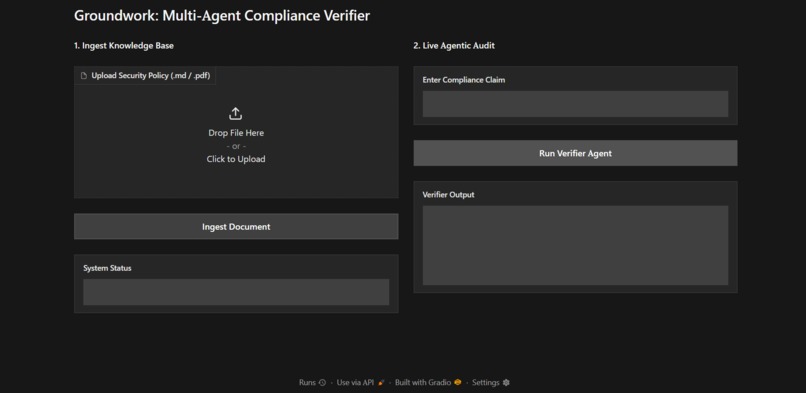Click the Groundwork: Multi-Agent Compliance Verifier title
This screenshot has width=806, height=393.
pos(222,16)
